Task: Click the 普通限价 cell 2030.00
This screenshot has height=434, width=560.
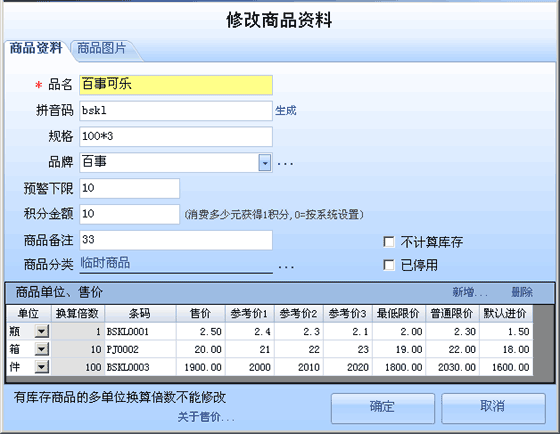Action: tap(452, 367)
